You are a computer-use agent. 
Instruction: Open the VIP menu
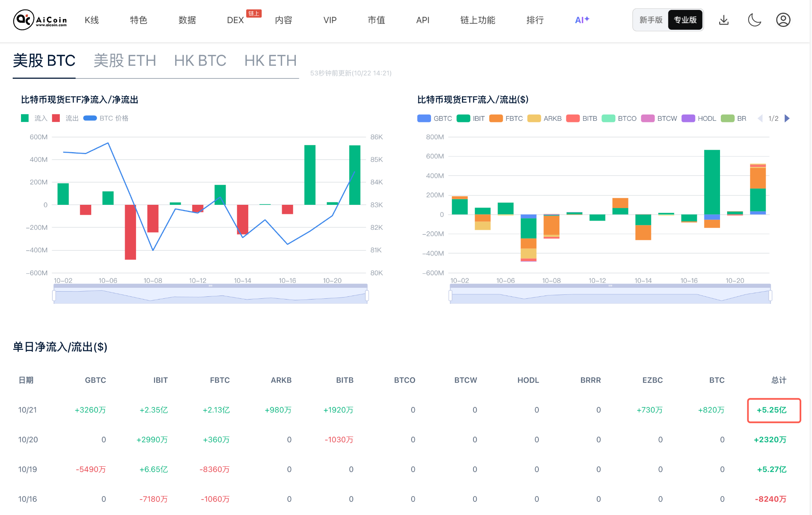(330, 20)
